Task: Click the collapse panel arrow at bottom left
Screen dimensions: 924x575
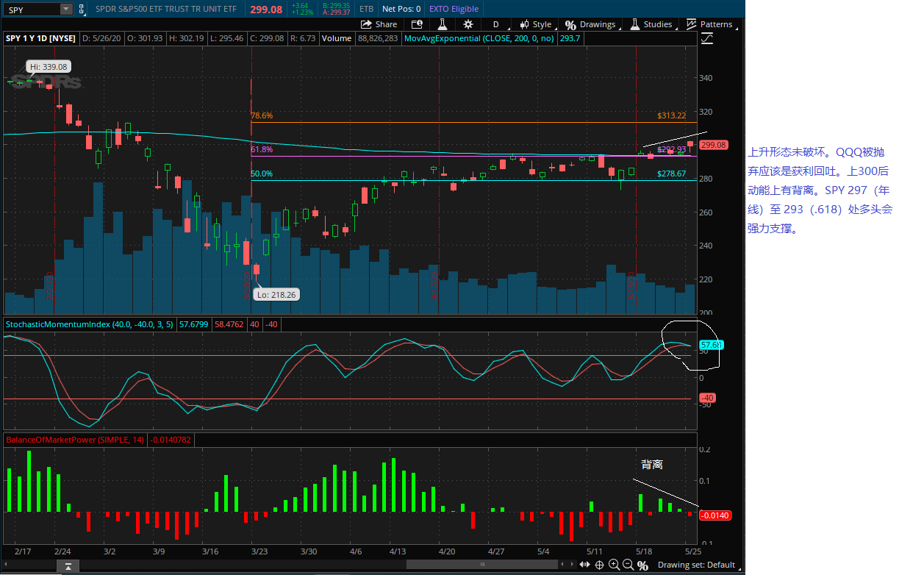Action: point(68,565)
